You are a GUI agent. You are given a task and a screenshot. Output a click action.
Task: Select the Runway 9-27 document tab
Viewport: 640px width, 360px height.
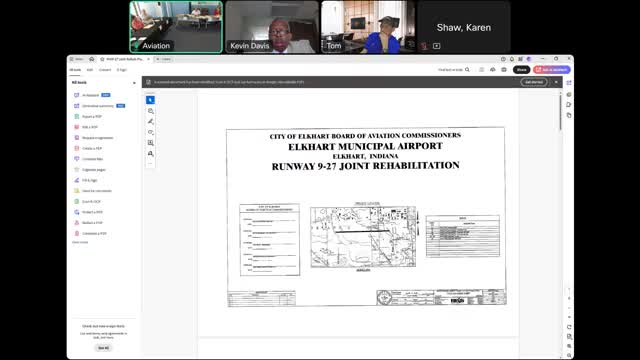click(x=124, y=59)
